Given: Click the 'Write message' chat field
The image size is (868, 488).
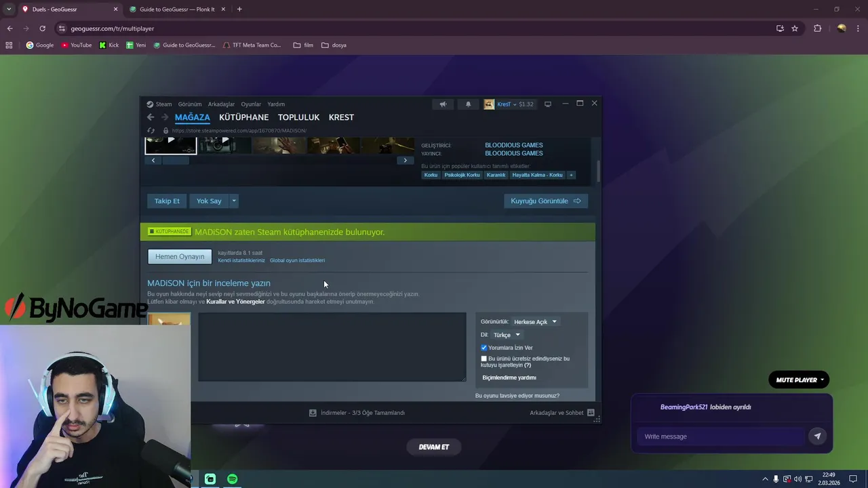Looking at the screenshot, I should tap(721, 436).
